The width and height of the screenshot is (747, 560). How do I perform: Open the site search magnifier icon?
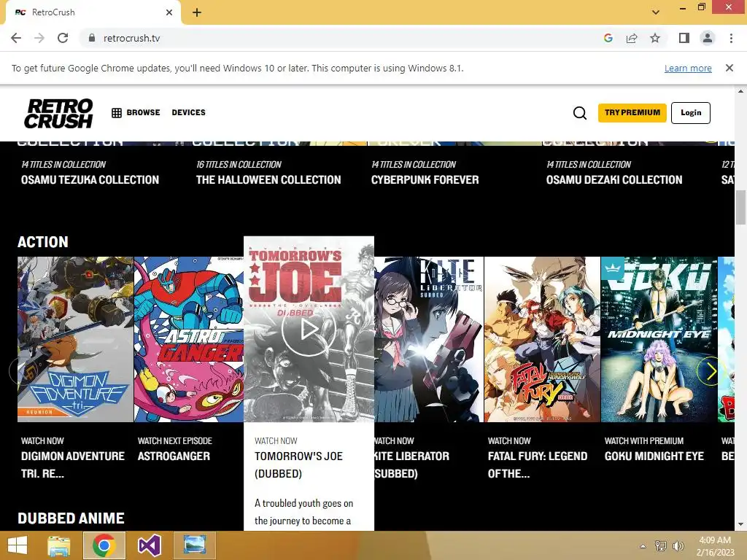(580, 113)
